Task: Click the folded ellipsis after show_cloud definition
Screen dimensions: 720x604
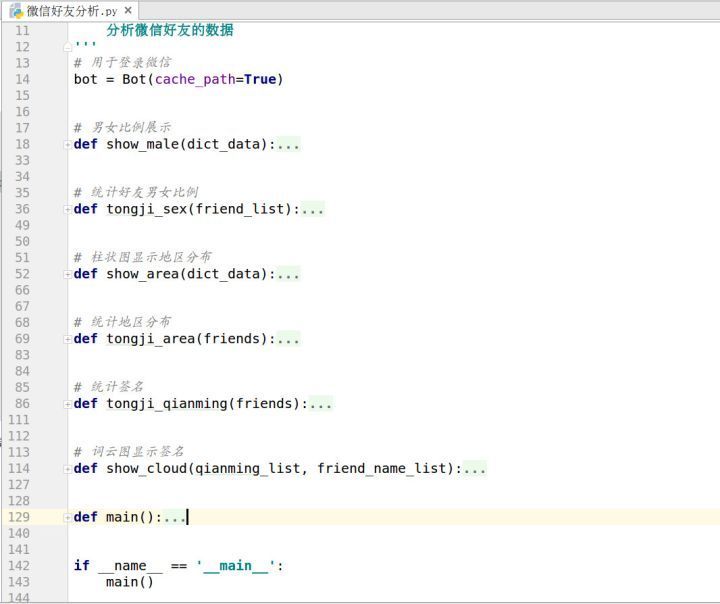Action: click(x=474, y=469)
